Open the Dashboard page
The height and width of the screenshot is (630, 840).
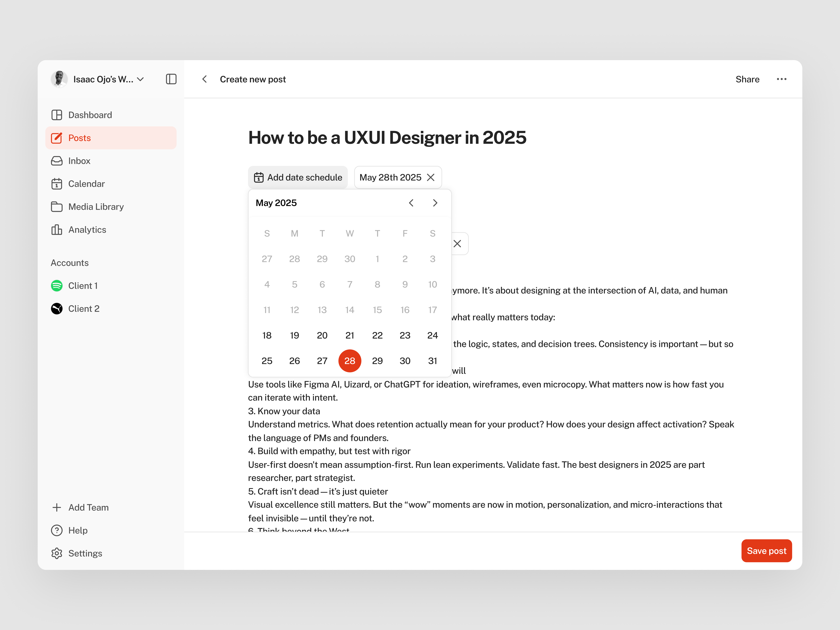point(90,115)
